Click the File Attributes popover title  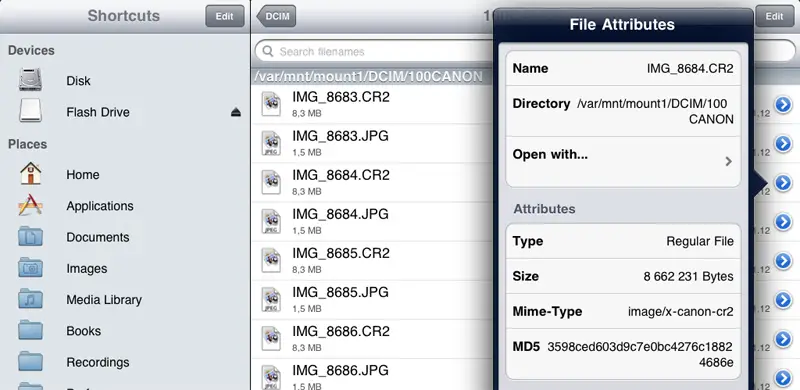coord(622,24)
